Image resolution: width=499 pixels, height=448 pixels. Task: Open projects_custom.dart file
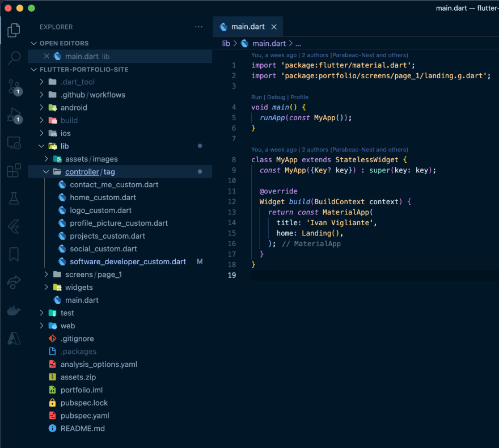(x=107, y=236)
